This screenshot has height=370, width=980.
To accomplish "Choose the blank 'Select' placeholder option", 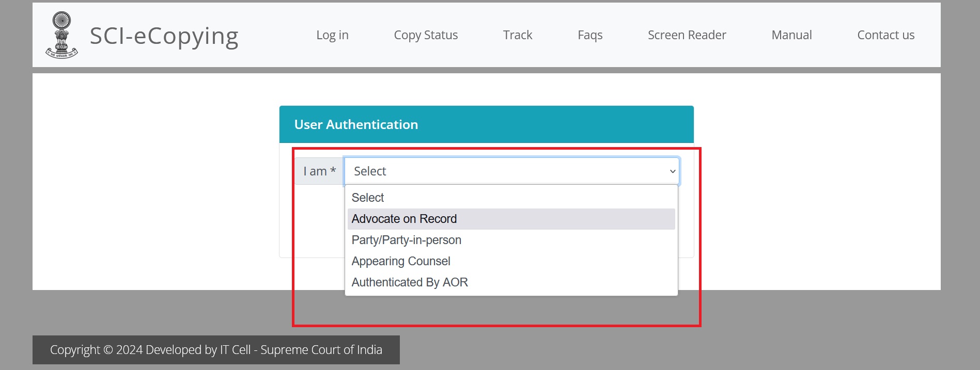I will (x=368, y=198).
